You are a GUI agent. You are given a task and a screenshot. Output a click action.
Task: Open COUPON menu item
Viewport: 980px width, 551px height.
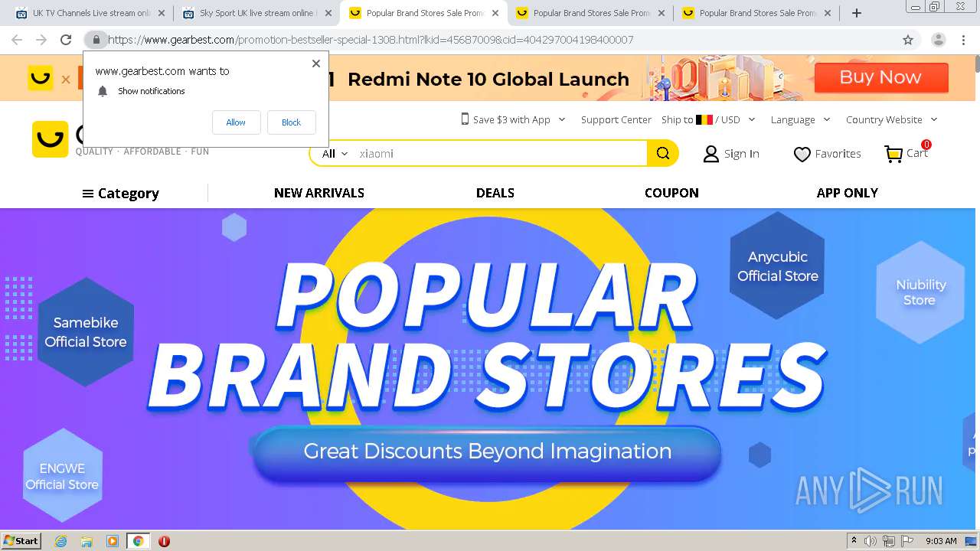671,193
